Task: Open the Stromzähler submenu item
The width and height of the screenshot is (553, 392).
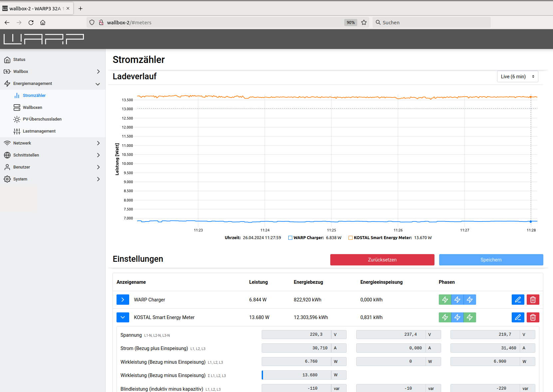Action: [x=53, y=96]
